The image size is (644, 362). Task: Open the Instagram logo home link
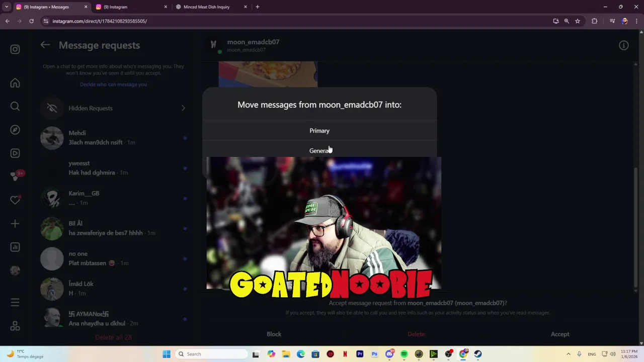(15, 49)
